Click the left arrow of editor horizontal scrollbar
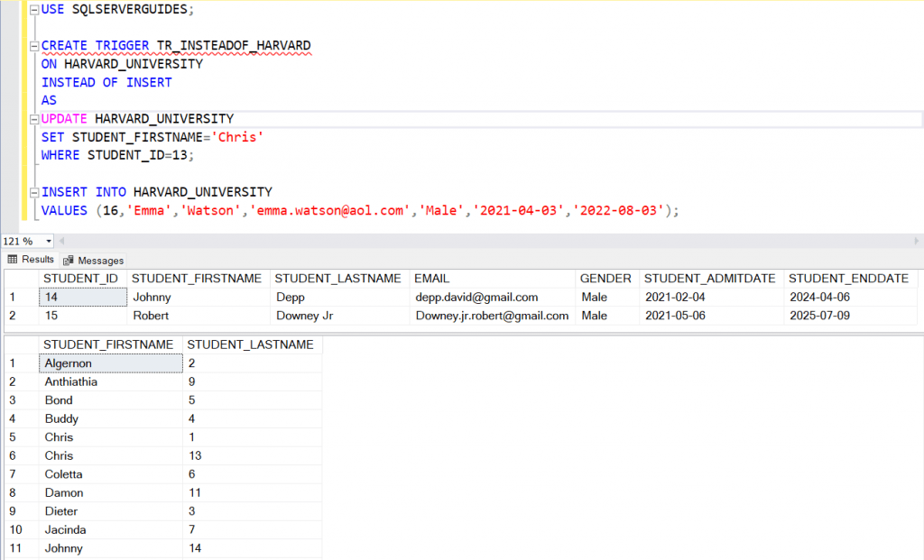Image resolution: width=924 pixels, height=560 pixels. pyautogui.click(x=61, y=242)
